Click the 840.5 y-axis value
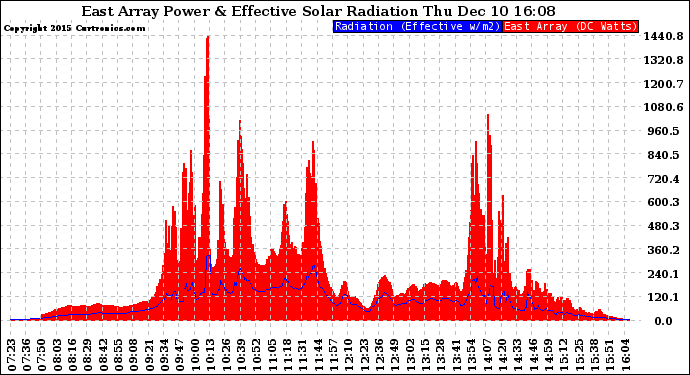 (664, 155)
